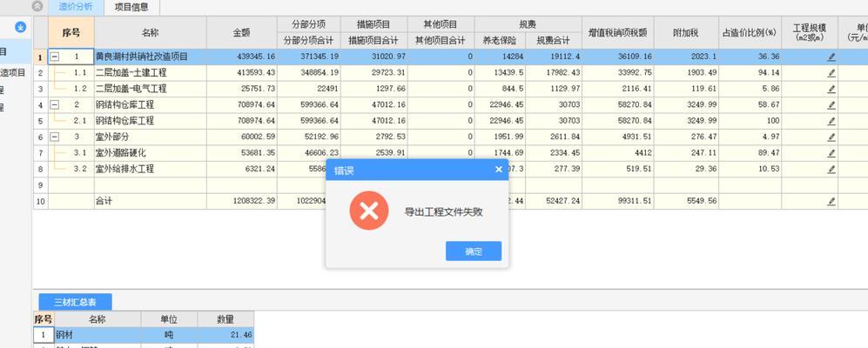This screenshot has width=868, height=348.
Task: Edit 工程规模 pencil in row 4 钢结构仓库工程
Action: coord(831,105)
